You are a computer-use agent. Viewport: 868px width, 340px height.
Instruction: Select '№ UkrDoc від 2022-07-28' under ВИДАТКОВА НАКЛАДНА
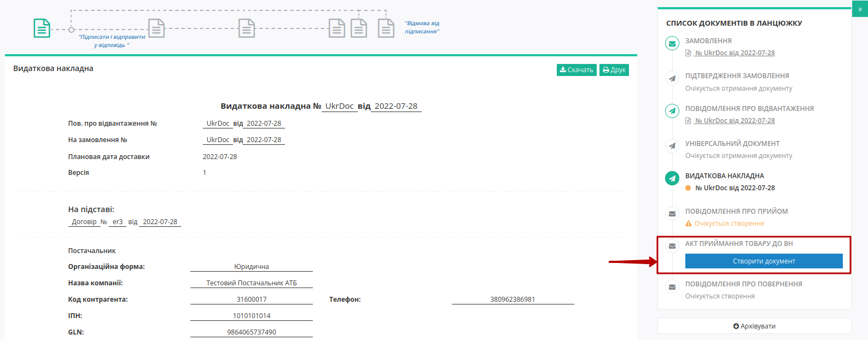click(x=735, y=188)
